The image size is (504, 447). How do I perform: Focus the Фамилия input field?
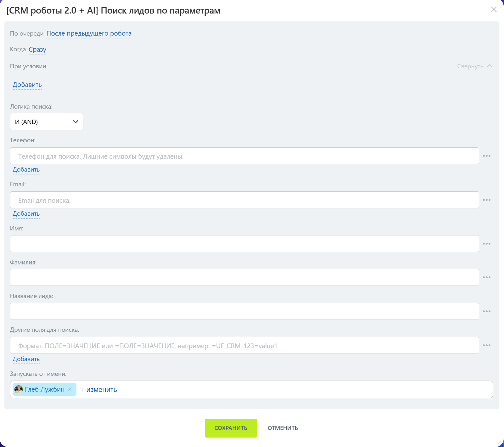(x=244, y=277)
